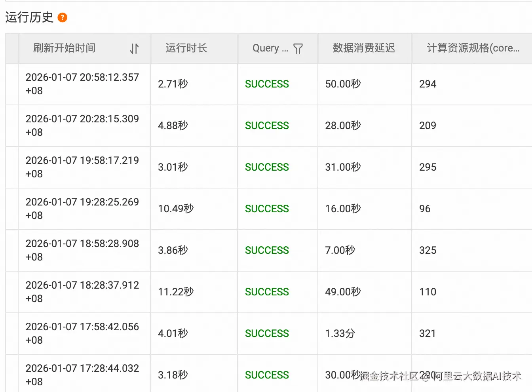Click the 计算资源规格 column header

click(473, 48)
